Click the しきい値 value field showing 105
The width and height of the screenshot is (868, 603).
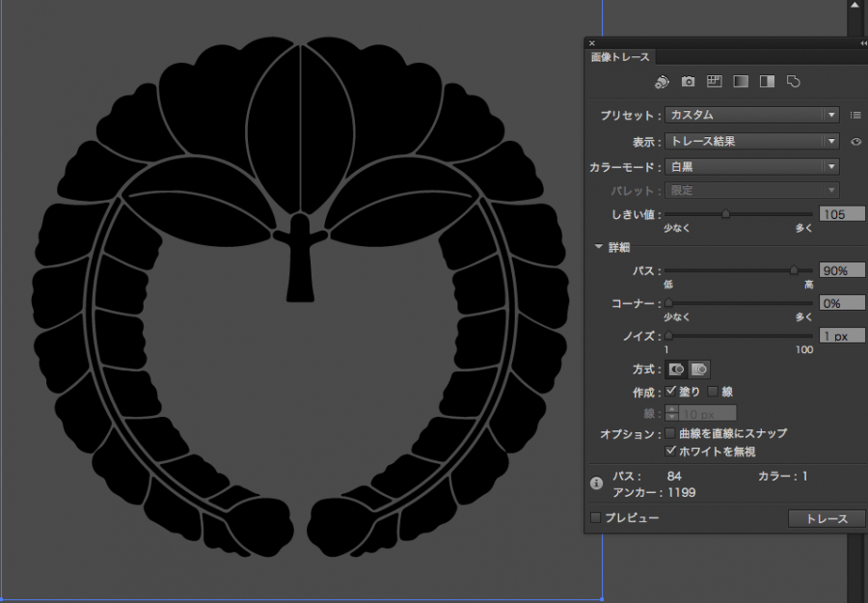point(842,214)
